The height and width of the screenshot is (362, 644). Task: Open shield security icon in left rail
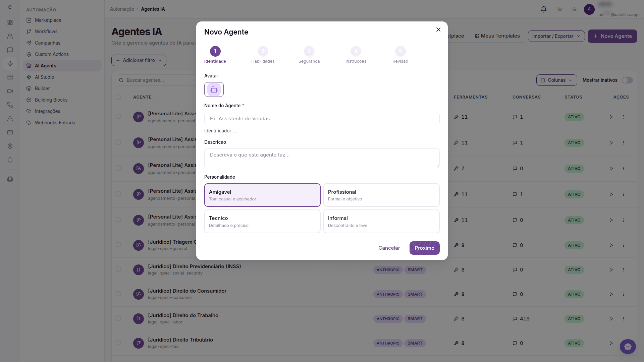(x=10, y=160)
